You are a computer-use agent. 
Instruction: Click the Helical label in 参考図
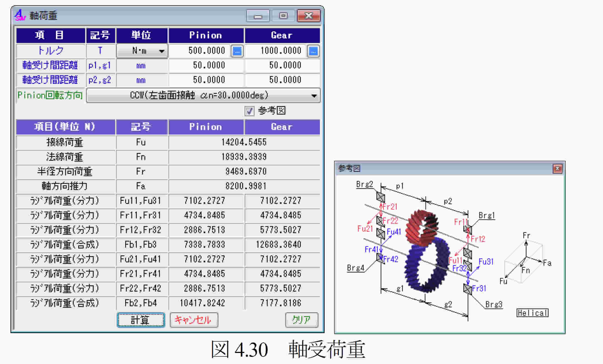click(x=532, y=313)
